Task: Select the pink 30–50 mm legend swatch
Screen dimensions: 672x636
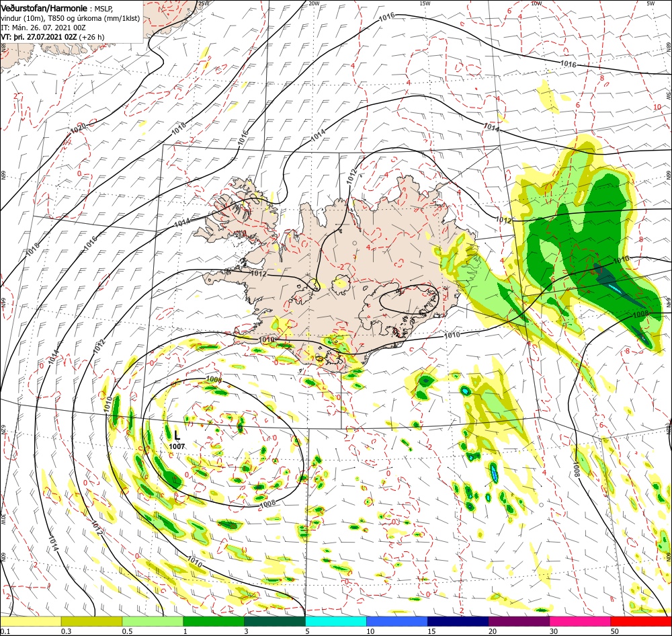Action: (581, 621)
